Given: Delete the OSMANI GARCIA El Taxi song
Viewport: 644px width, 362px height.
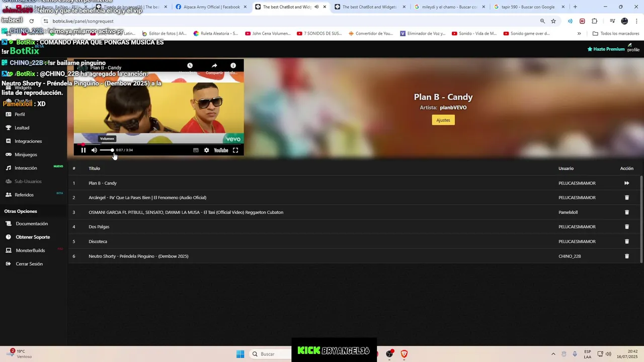Looking at the screenshot, I should [x=627, y=212].
